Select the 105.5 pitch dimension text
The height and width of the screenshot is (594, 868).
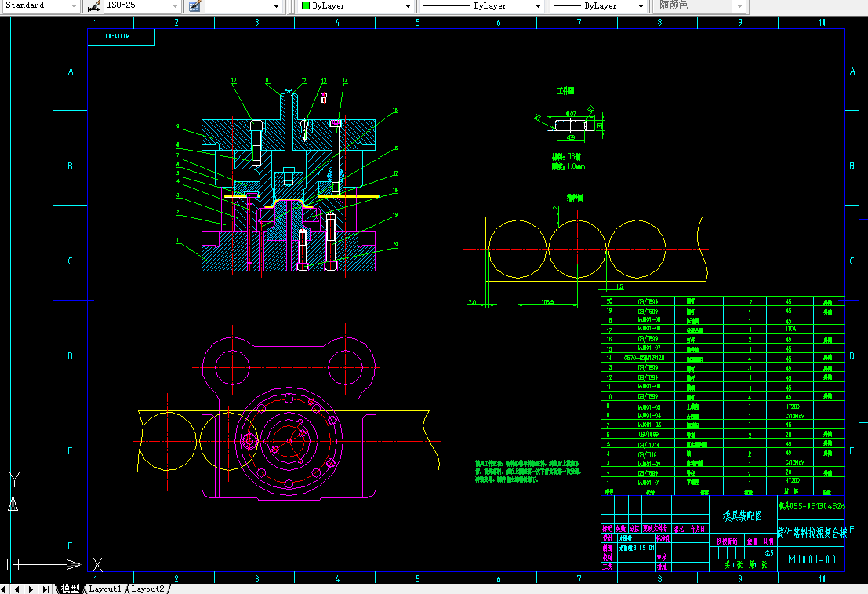point(547,302)
